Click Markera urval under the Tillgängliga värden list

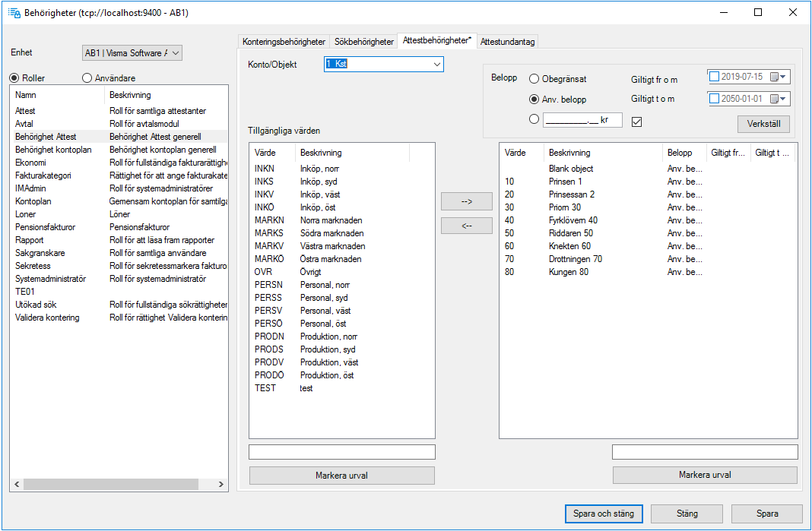pyautogui.click(x=341, y=475)
